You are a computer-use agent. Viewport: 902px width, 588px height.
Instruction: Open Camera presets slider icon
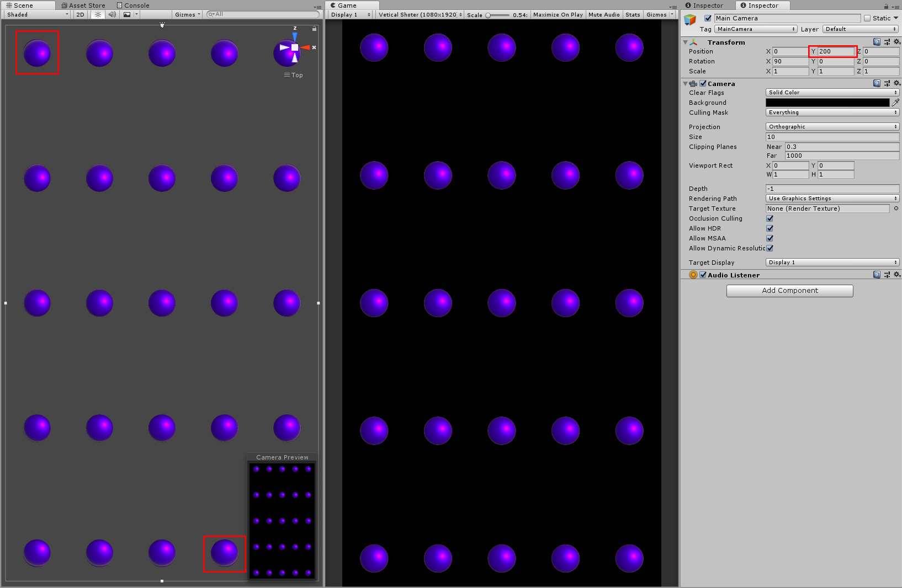[887, 83]
